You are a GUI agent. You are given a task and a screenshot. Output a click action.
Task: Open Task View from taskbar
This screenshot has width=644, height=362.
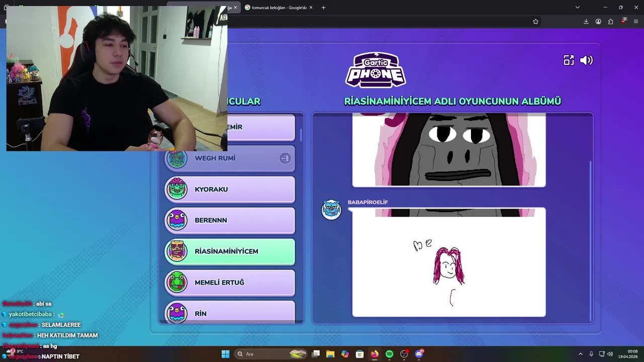(x=316, y=354)
